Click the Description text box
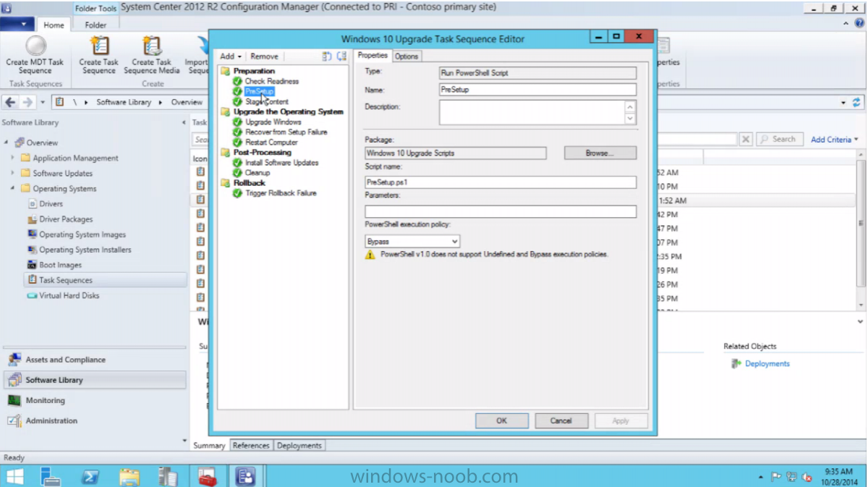The width and height of the screenshot is (868, 487). (532, 112)
